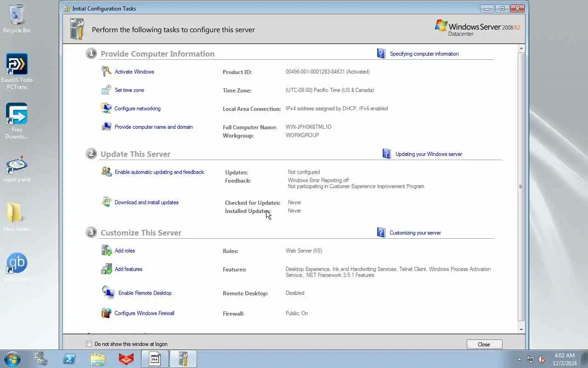Click the red taskbar application icon
The image size is (588, 368).
[126, 359]
